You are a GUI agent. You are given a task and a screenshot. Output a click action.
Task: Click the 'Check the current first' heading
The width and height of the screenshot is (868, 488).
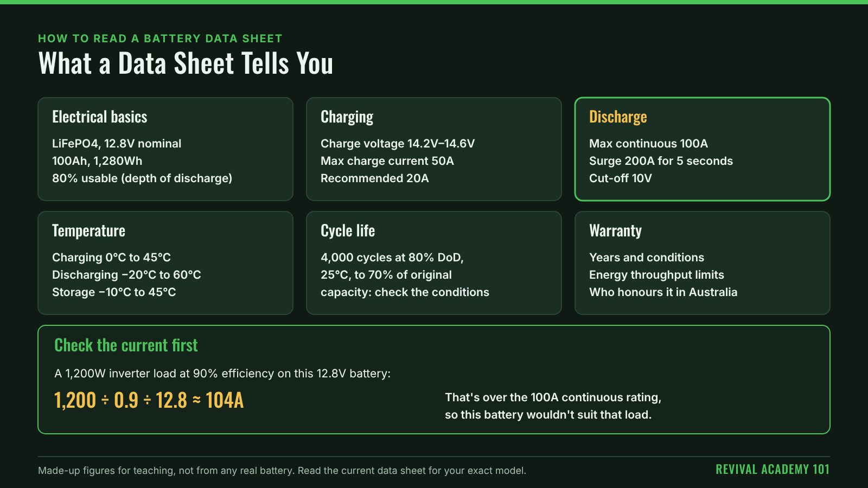[x=126, y=345]
